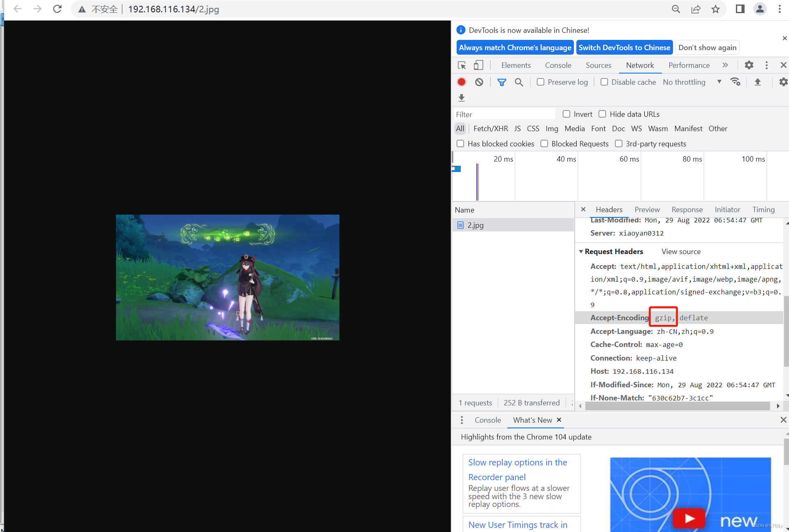
Task: Filter requests by All types
Action: click(460, 129)
